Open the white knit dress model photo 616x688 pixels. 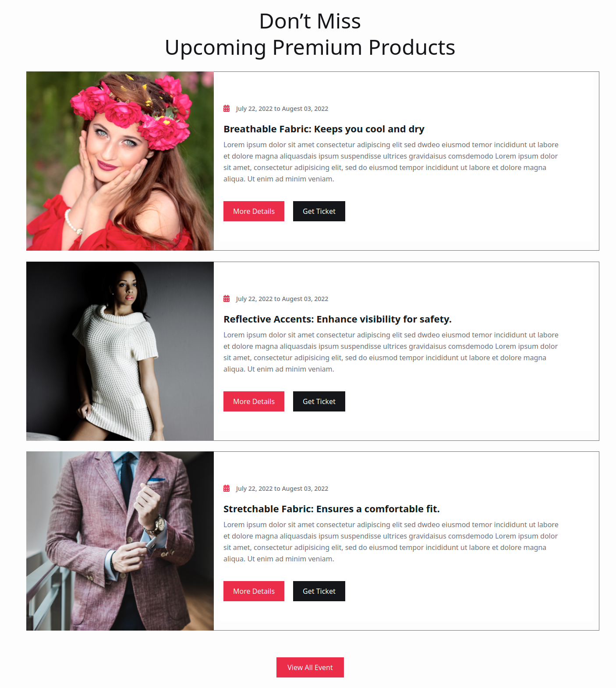coord(120,351)
